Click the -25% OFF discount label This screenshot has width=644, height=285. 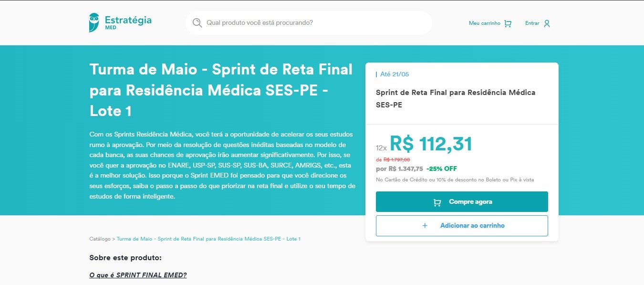442,169
